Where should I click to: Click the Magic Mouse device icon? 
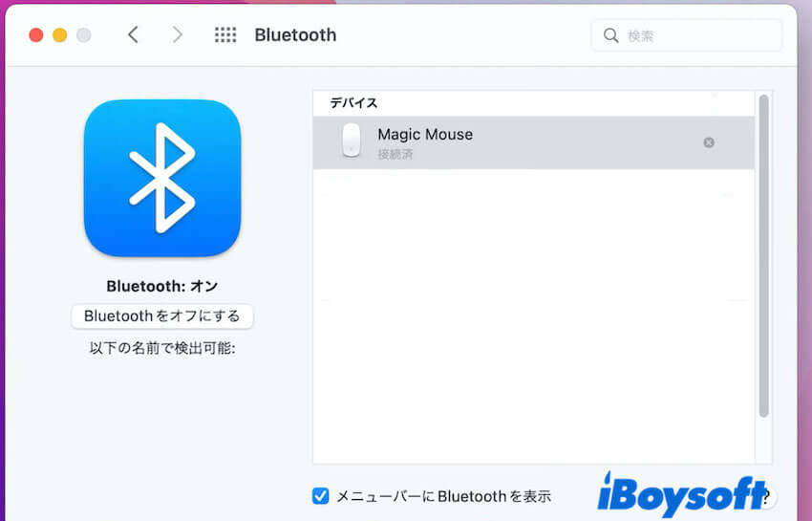point(352,140)
